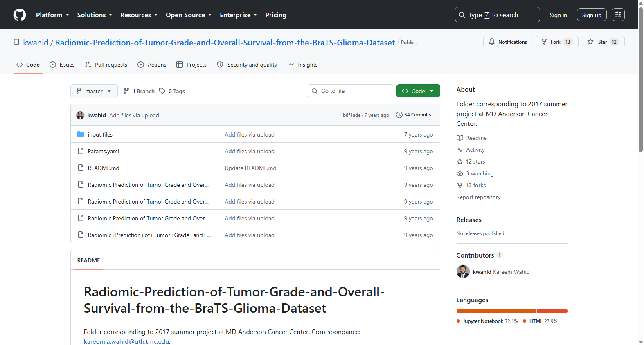
Task: Click the star icon beside 12 stars
Action: coord(460,162)
